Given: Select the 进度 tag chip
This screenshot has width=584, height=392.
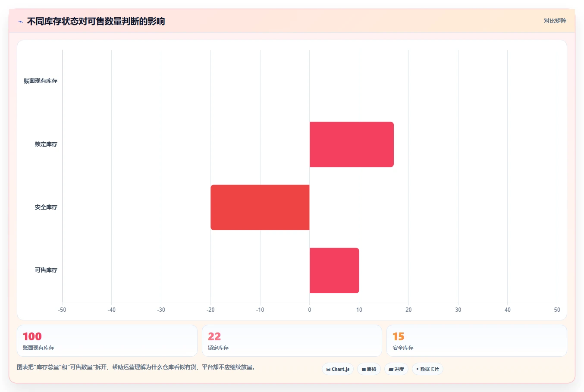Looking at the screenshot, I should click(396, 369).
